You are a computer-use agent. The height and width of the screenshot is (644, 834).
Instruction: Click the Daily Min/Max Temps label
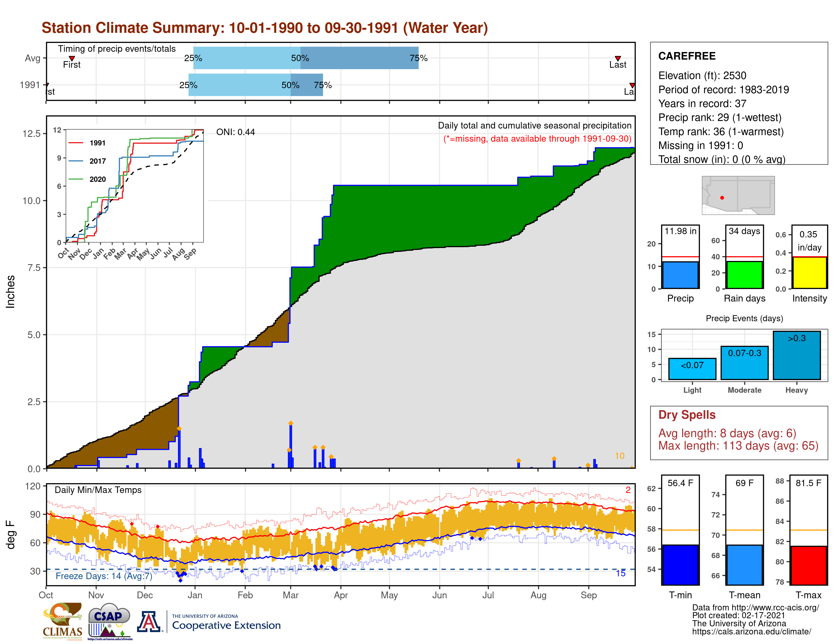coord(98,490)
